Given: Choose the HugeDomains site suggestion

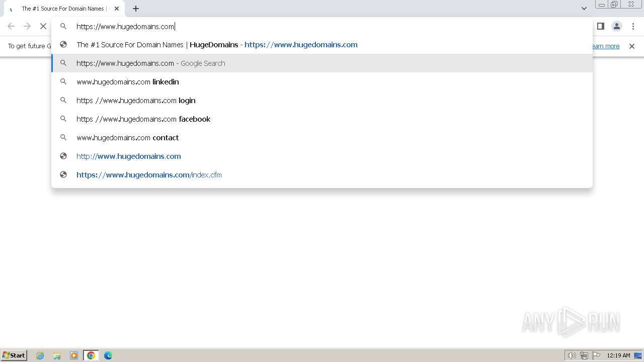Looking at the screenshot, I should (x=322, y=45).
